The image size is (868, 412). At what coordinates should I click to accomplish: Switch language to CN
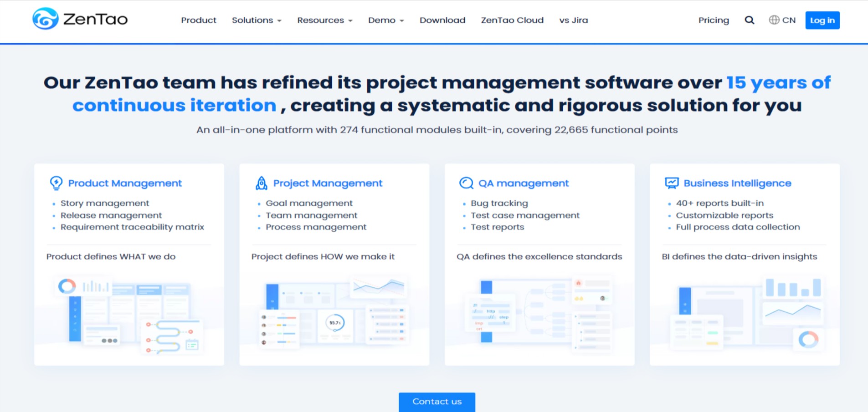[x=789, y=20]
